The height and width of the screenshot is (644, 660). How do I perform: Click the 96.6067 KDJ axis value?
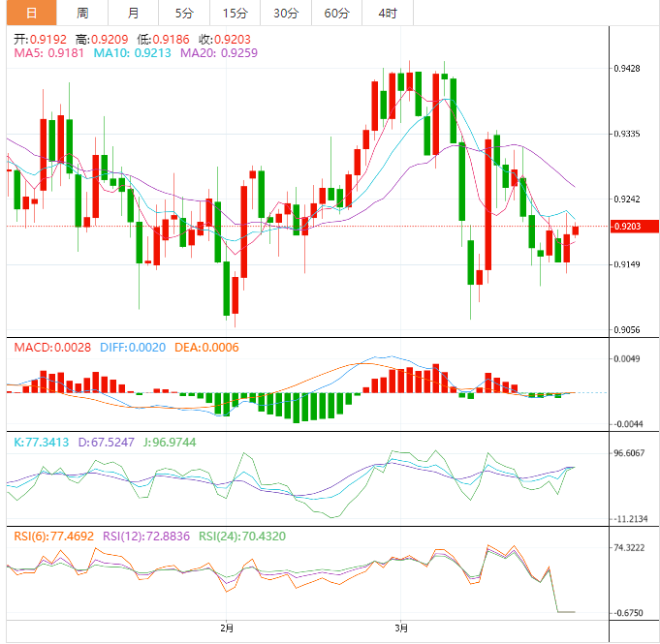[629, 453]
